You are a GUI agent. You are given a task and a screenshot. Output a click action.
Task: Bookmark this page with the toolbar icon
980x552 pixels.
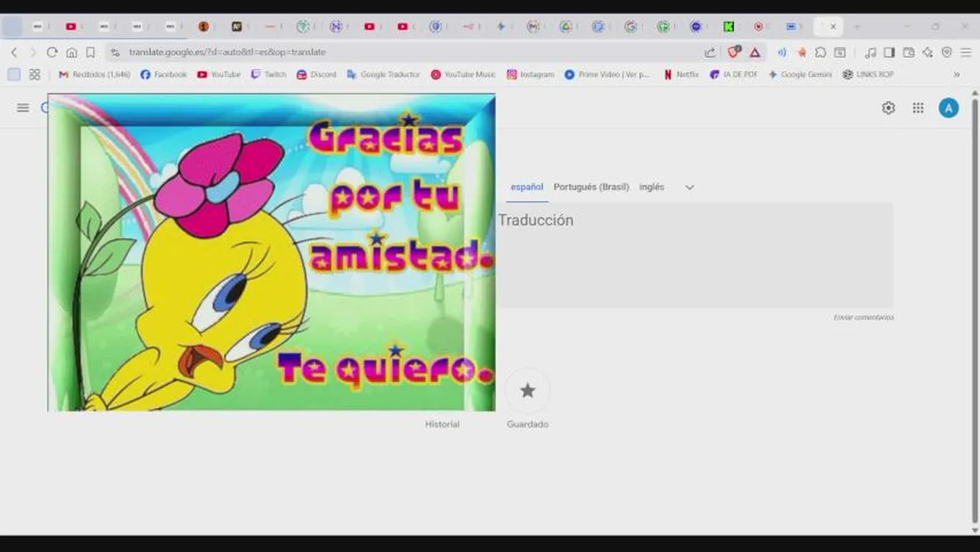click(x=90, y=52)
